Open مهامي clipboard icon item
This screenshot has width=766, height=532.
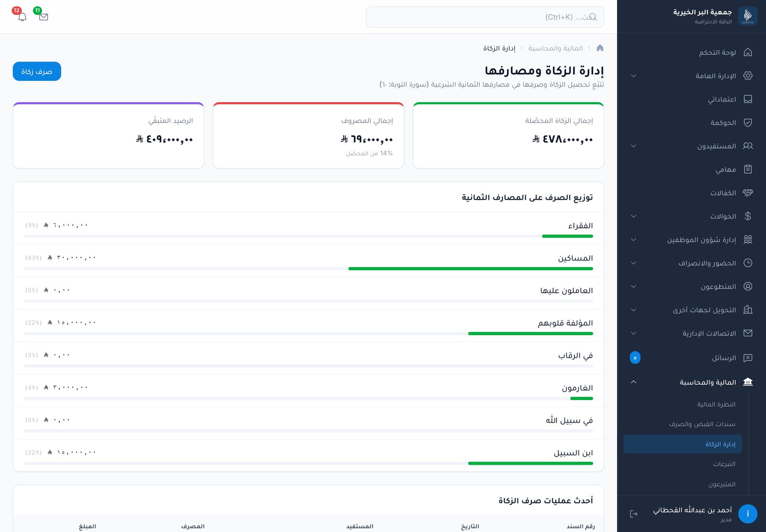pos(748,169)
